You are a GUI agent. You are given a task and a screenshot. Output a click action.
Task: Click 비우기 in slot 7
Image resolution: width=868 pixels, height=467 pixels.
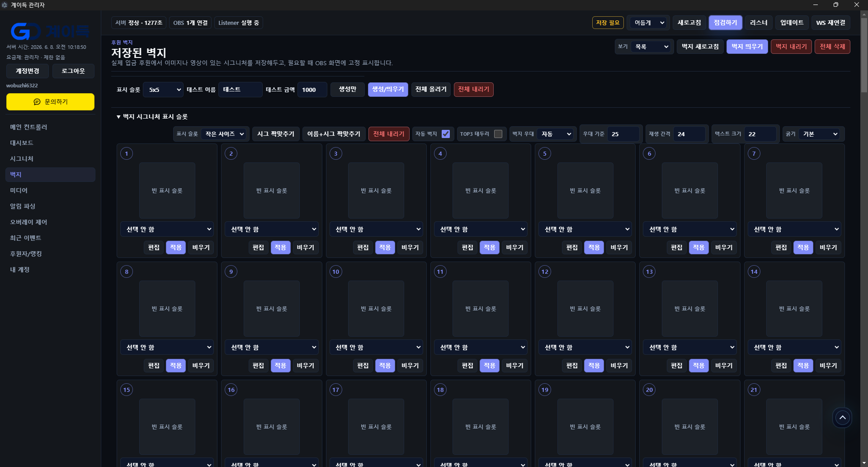tap(828, 248)
